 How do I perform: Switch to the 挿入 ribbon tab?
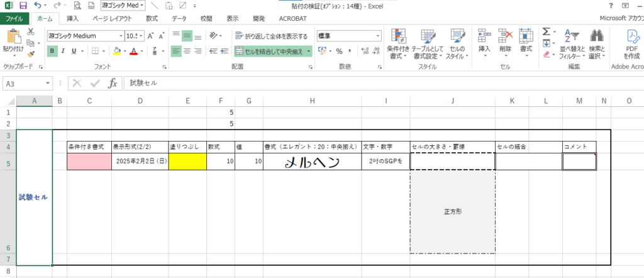coord(73,19)
